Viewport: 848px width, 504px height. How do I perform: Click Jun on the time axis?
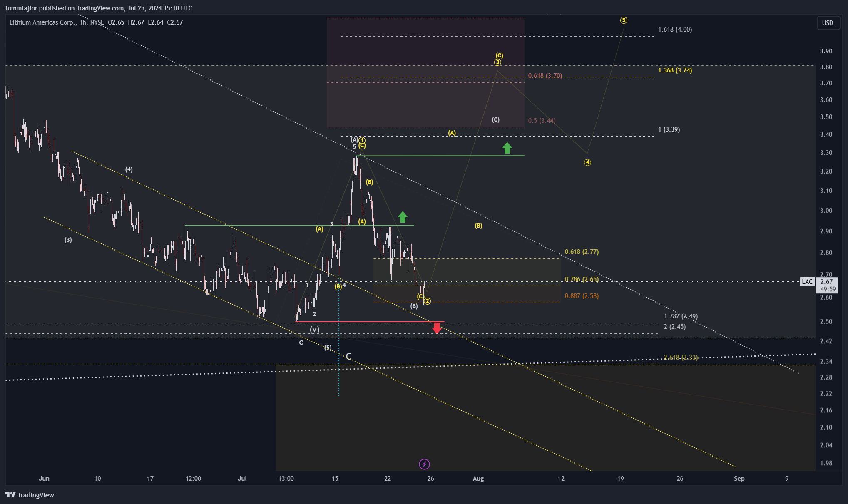click(44, 479)
